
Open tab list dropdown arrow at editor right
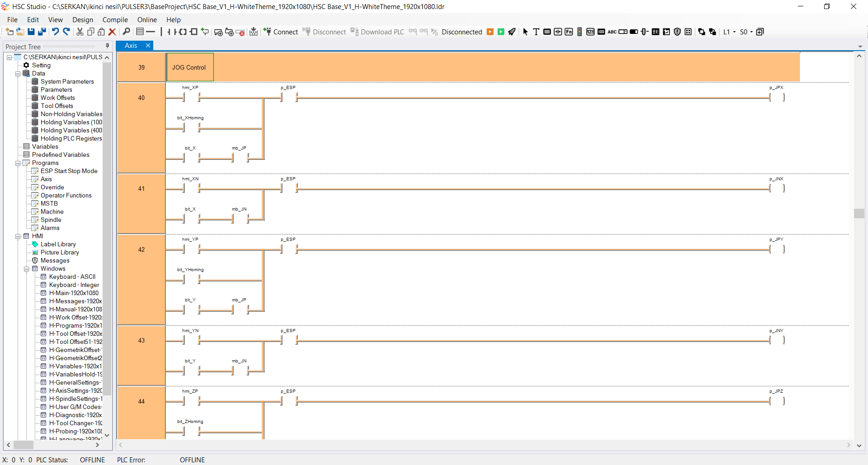click(860, 47)
